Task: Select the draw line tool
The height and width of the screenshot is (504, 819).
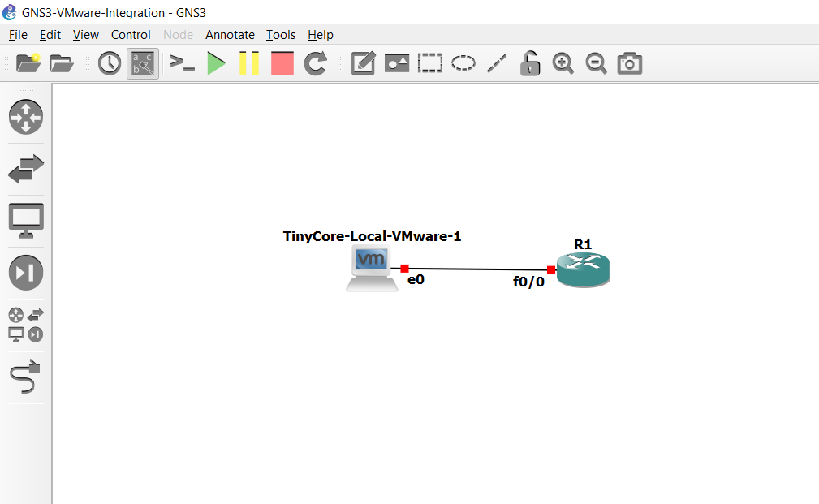Action: (497, 64)
